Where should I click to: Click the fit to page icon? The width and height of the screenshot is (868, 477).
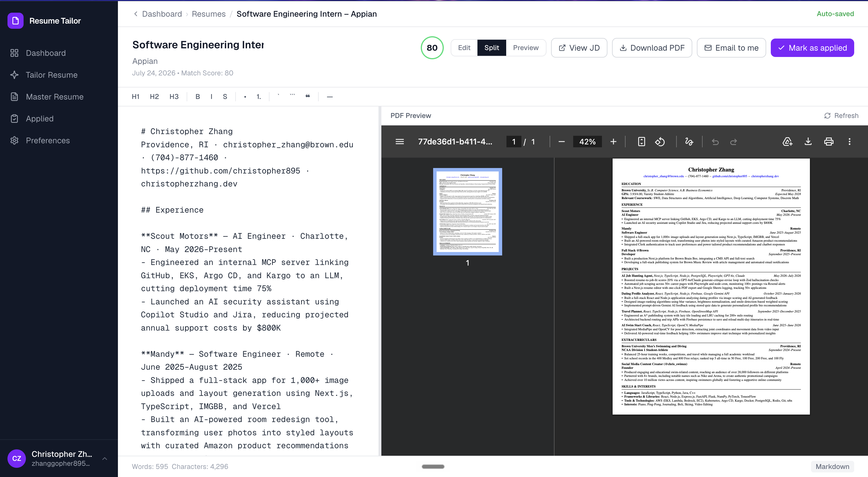point(642,142)
